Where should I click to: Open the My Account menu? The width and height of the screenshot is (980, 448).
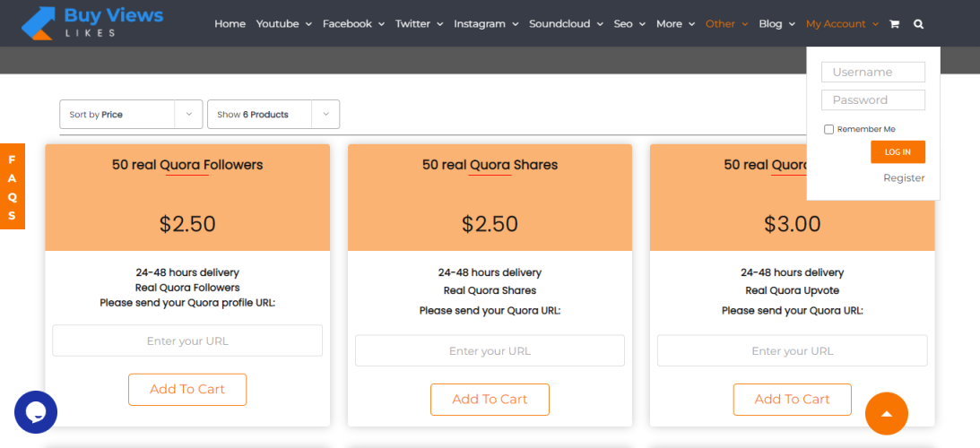(x=842, y=24)
